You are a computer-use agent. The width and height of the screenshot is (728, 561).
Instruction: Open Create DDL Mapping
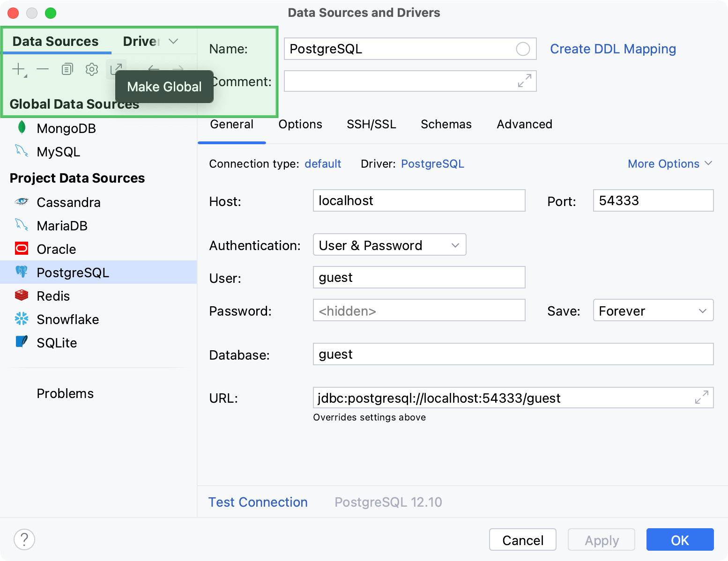[x=613, y=49]
